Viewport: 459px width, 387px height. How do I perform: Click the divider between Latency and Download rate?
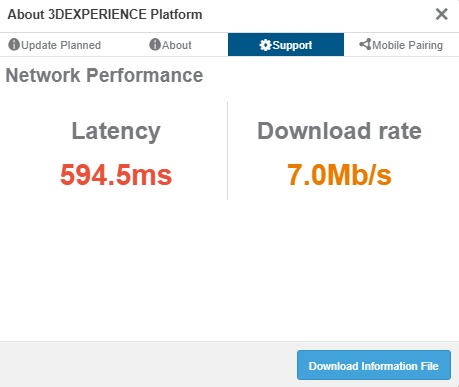click(x=227, y=151)
